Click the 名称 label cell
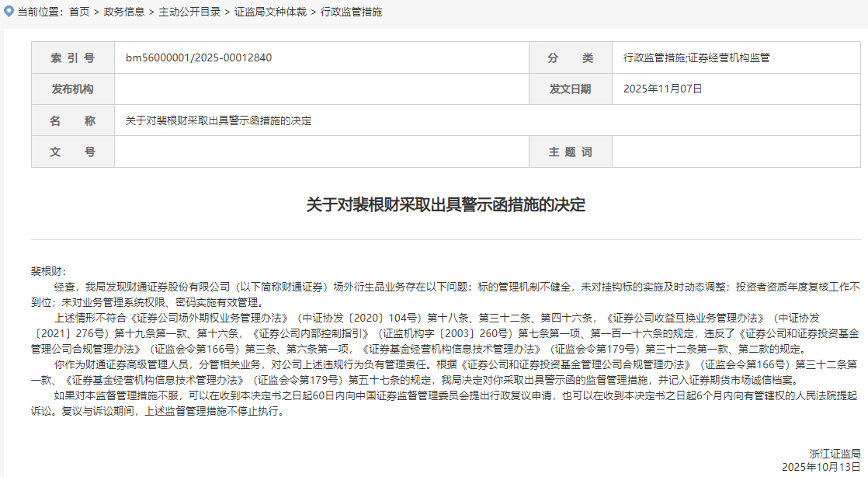The image size is (868, 477). coord(72,121)
